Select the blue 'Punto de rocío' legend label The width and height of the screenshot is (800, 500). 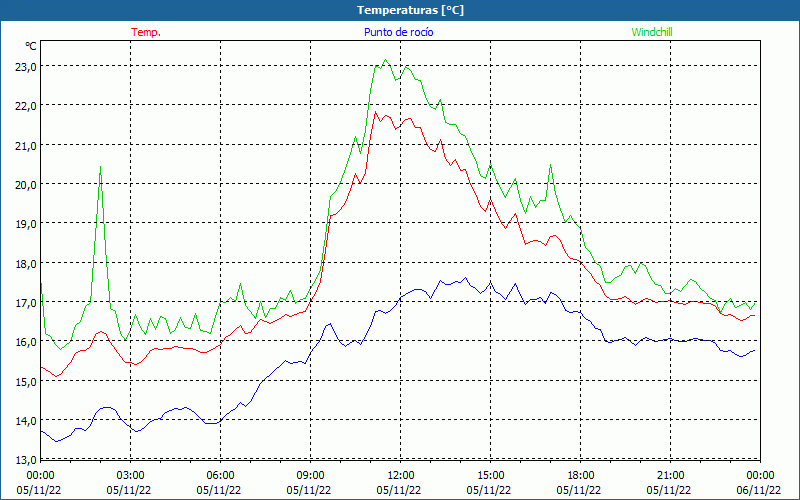click(x=398, y=32)
